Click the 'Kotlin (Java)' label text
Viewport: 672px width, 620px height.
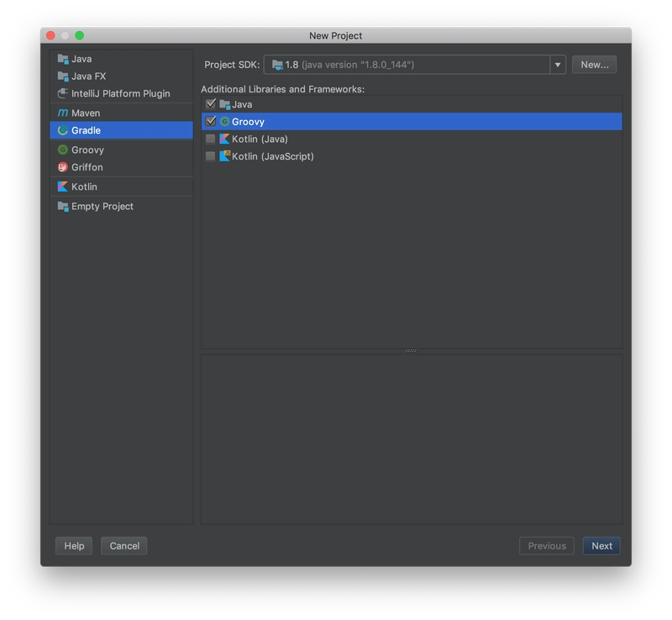pyautogui.click(x=260, y=139)
